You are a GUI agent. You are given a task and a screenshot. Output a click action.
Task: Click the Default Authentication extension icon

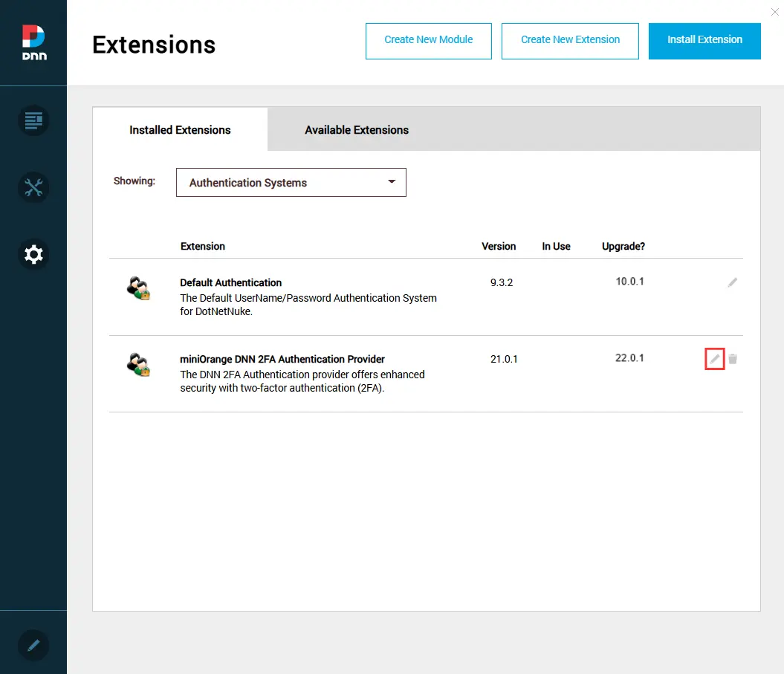click(138, 288)
